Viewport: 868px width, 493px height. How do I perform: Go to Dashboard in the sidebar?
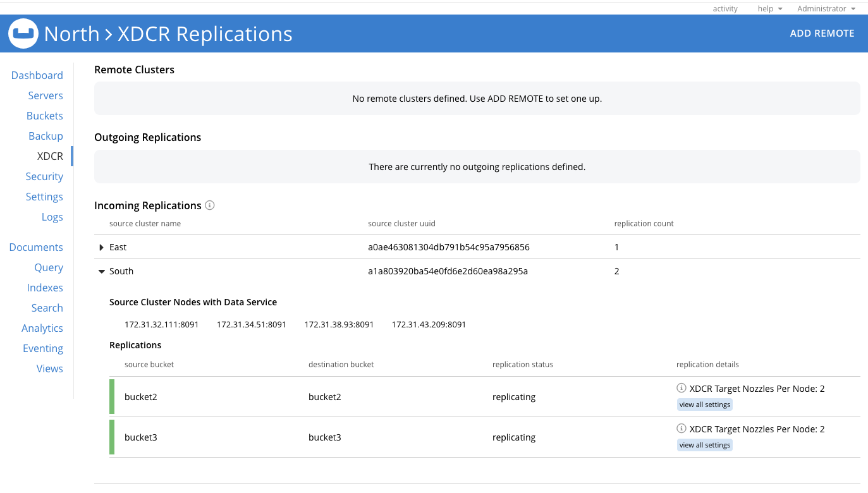click(x=37, y=75)
